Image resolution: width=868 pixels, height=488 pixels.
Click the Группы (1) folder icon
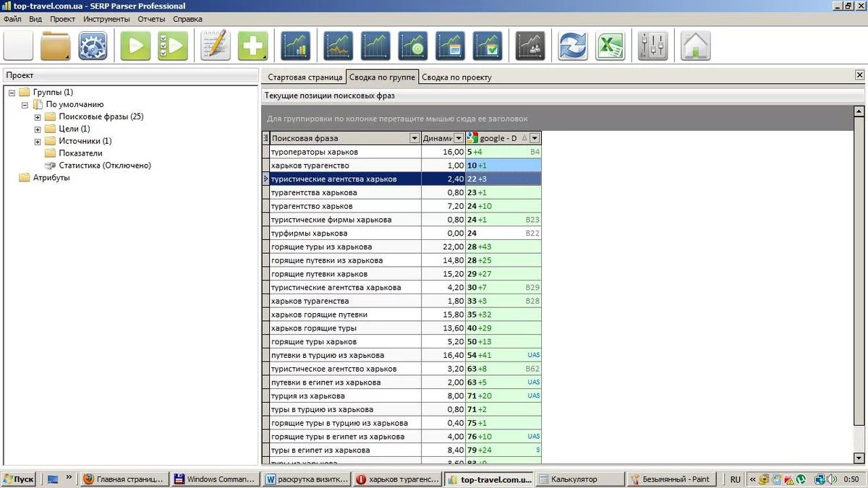(x=25, y=92)
